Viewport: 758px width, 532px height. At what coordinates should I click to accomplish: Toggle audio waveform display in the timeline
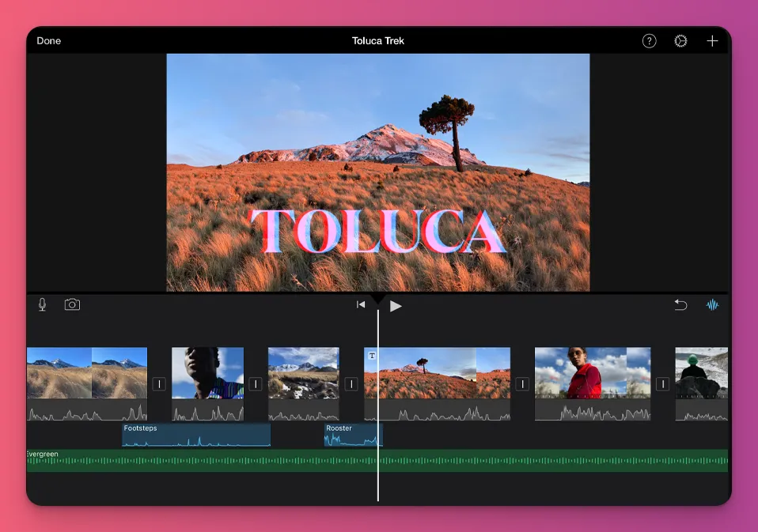coord(713,304)
